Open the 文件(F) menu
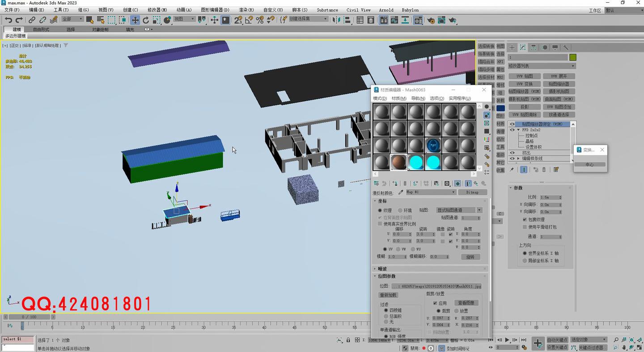 (x=12, y=10)
